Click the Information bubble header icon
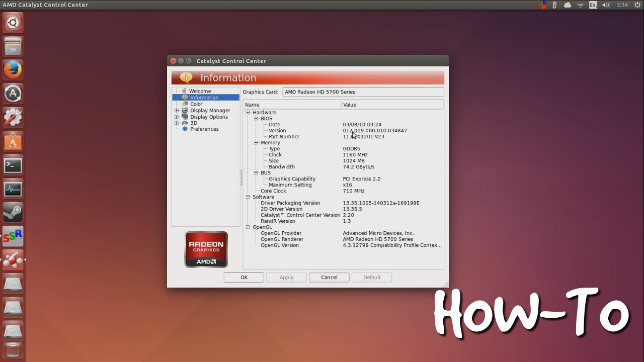Image resolution: width=644 pixels, height=362 pixels. (x=186, y=77)
